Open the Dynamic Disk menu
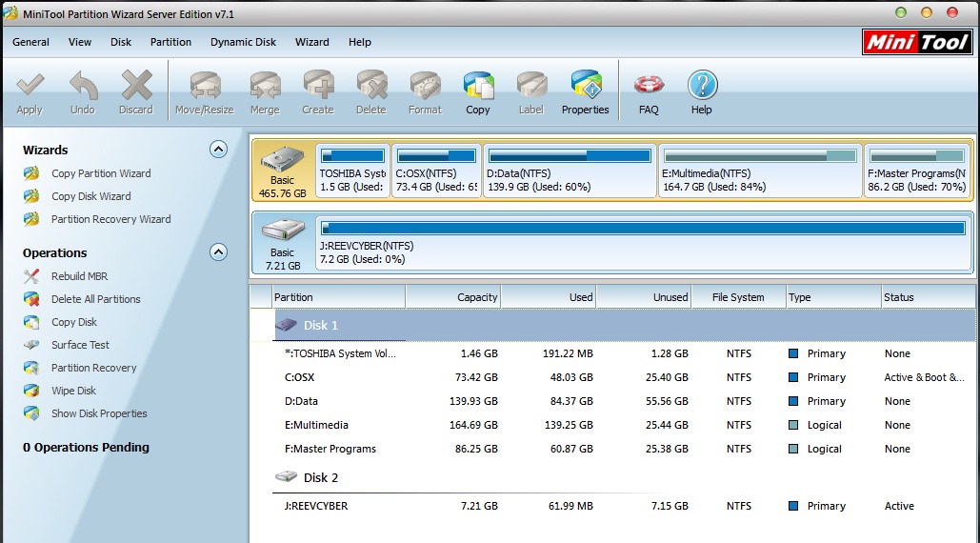The image size is (980, 543). [x=243, y=42]
